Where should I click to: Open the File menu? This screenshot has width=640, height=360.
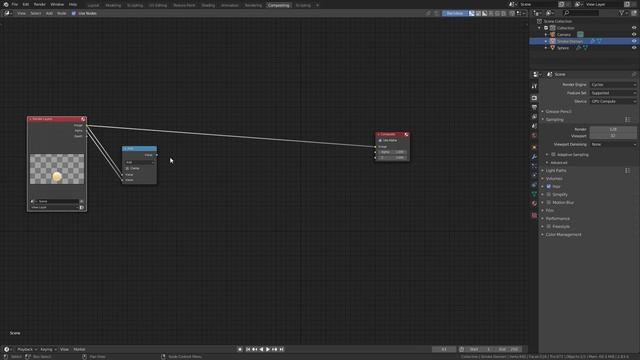pos(15,4)
